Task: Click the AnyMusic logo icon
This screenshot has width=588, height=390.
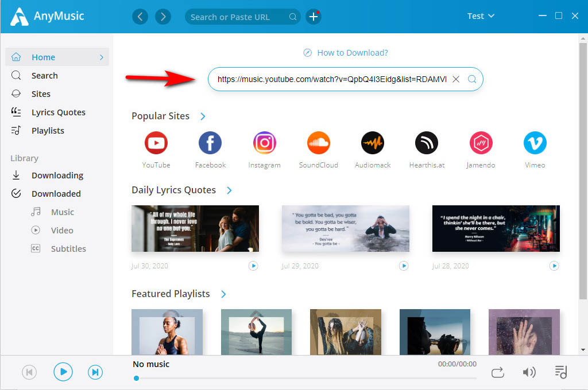Action: click(19, 17)
